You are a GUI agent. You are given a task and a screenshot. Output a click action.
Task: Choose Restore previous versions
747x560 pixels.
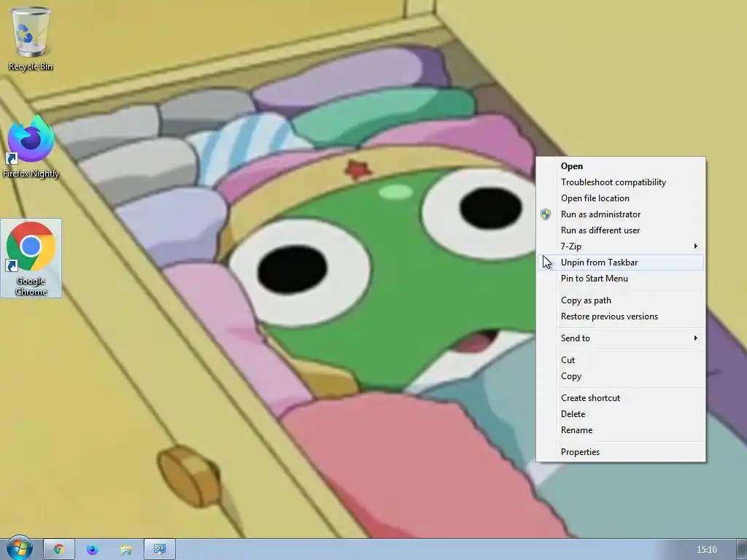(x=621, y=316)
